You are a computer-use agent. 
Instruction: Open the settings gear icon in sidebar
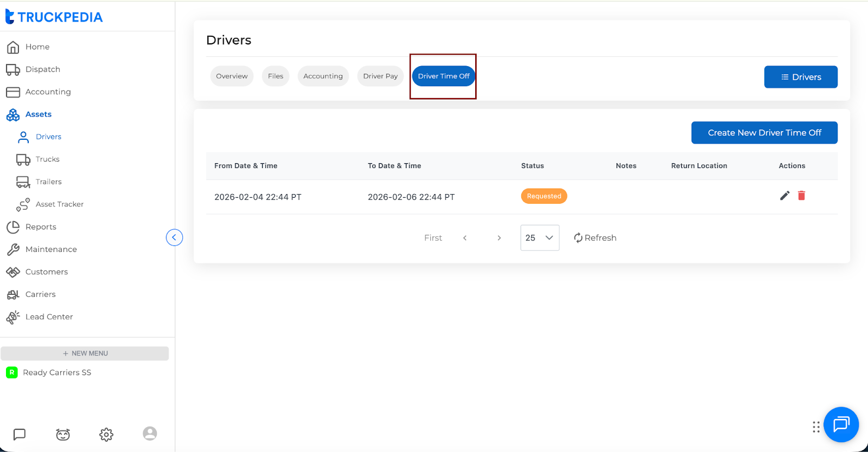(106, 434)
